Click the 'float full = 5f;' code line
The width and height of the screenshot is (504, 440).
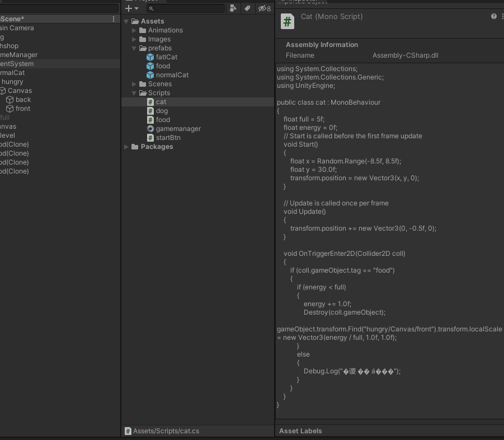click(304, 119)
